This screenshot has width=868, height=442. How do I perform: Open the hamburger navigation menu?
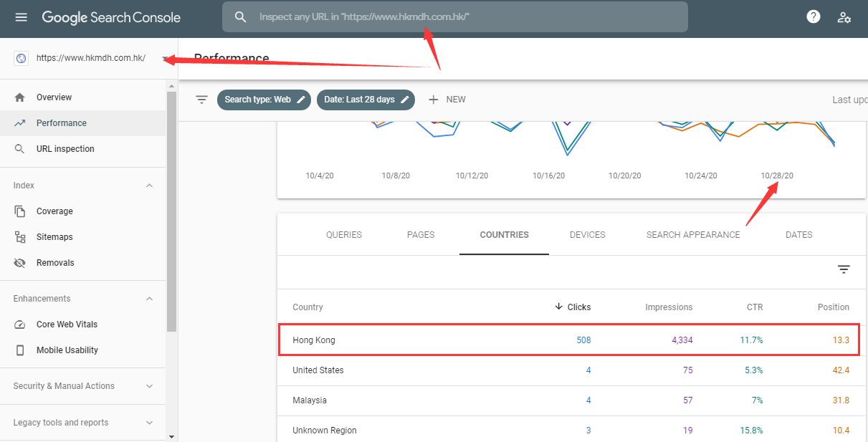pos(22,17)
